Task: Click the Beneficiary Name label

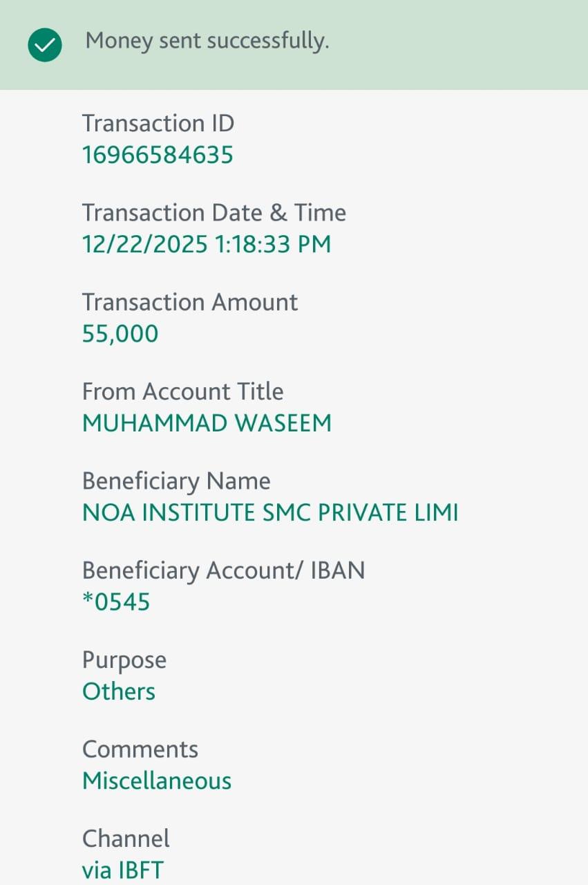Action: 176,481
